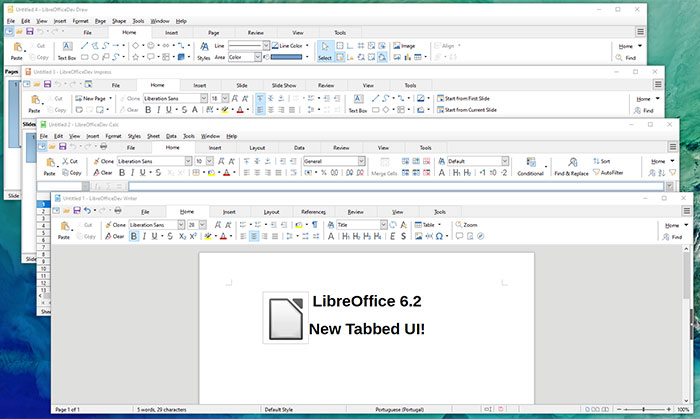Toggle center alignment in Writer
The height and width of the screenshot is (419, 700).
pyautogui.click(x=254, y=236)
